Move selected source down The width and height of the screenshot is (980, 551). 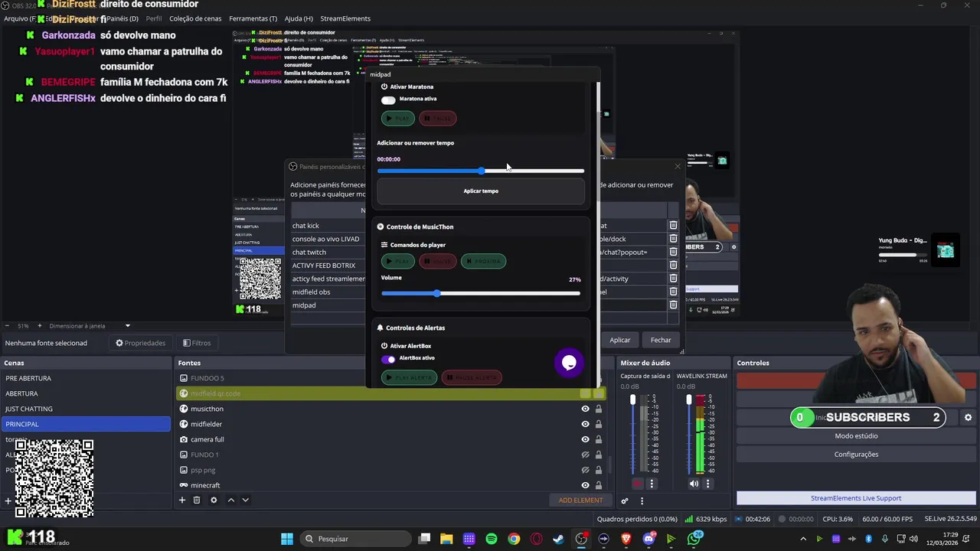click(245, 500)
